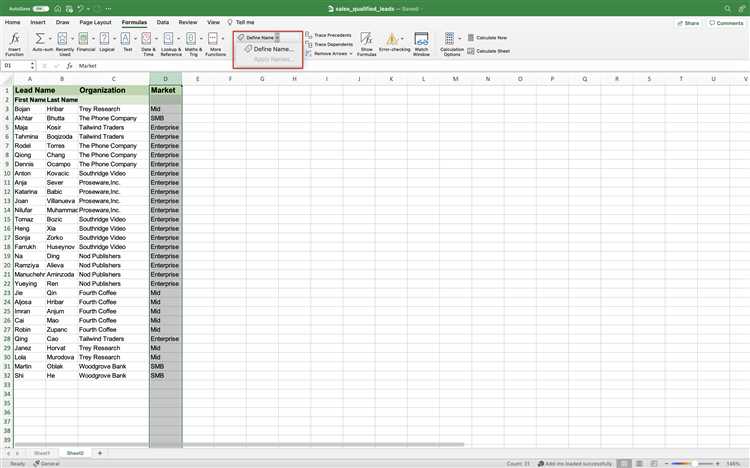Click Trace Dependents
This screenshot has height=468, width=750.
pyautogui.click(x=329, y=45)
